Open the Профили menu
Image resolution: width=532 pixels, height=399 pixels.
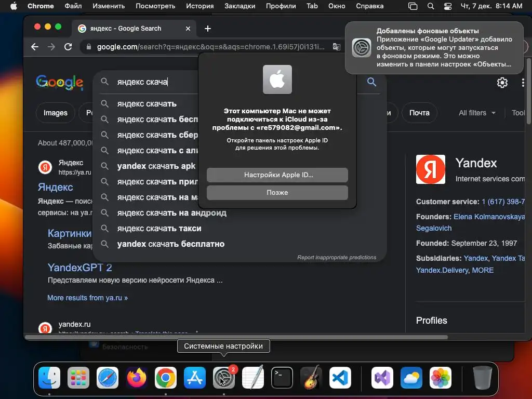tap(281, 6)
